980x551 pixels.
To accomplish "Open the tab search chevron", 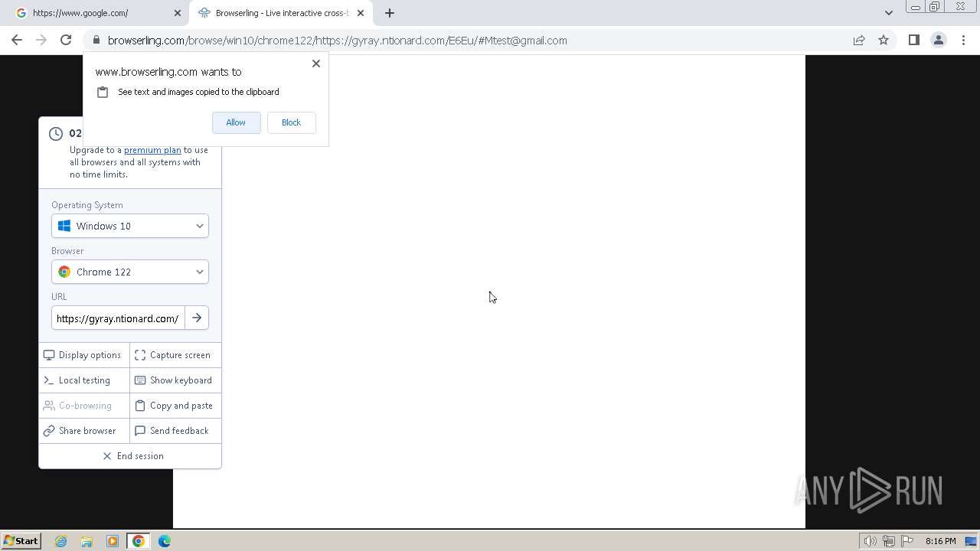I will (888, 13).
